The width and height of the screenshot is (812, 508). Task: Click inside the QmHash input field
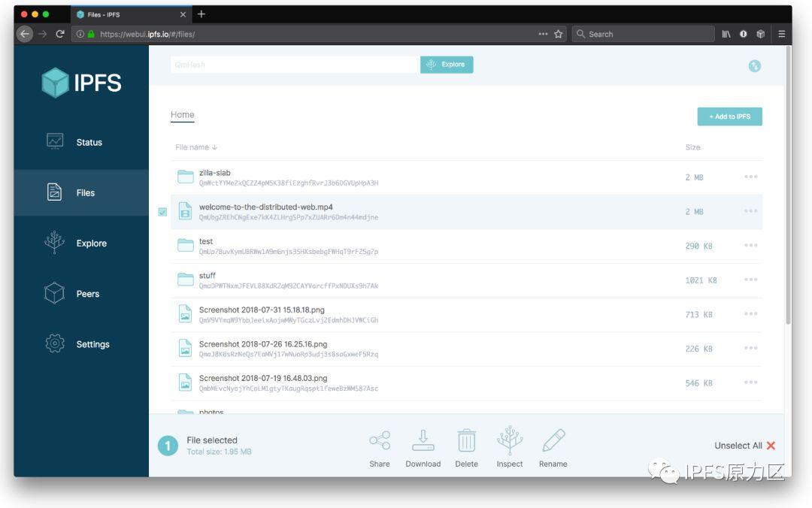coord(293,65)
